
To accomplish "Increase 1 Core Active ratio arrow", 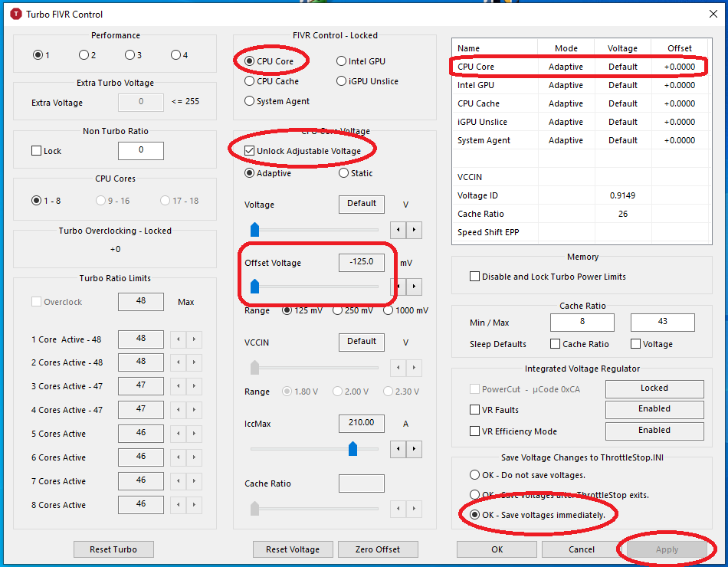I will point(194,339).
